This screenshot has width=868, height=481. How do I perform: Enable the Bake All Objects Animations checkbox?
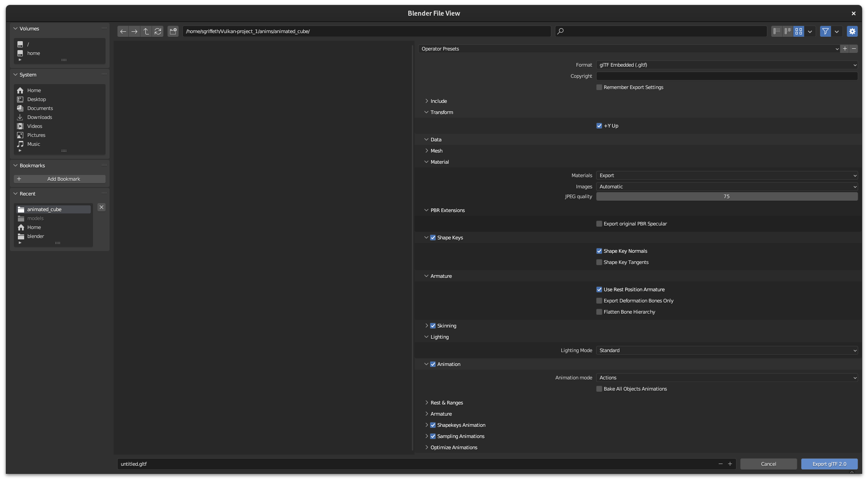[x=599, y=389]
